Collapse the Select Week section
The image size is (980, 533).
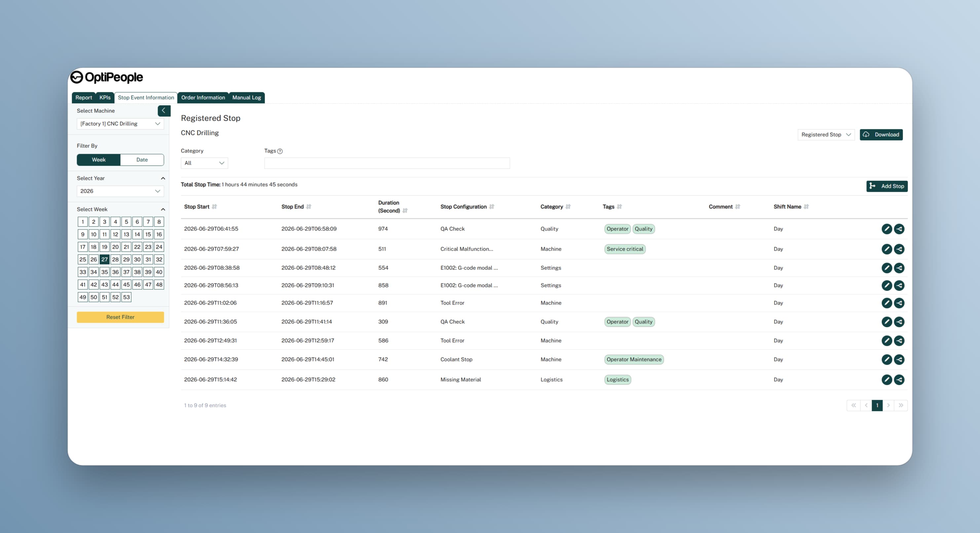(163, 209)
